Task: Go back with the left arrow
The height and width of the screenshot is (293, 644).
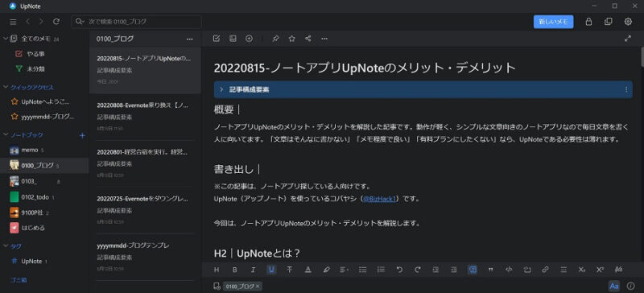Action: click(x=28, y=22)
